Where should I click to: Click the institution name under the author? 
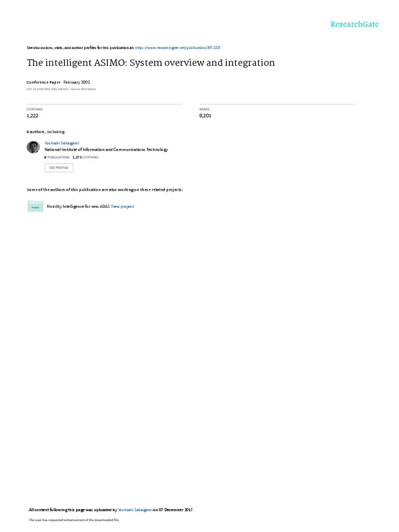106,150
